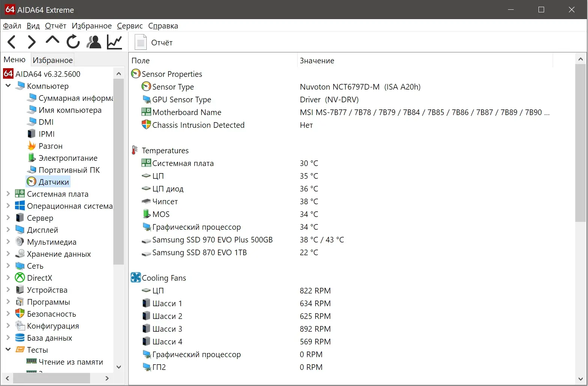Expand the Системная плата tree node
Viewport: 588px width, 386px height.
tap(8, 194)
